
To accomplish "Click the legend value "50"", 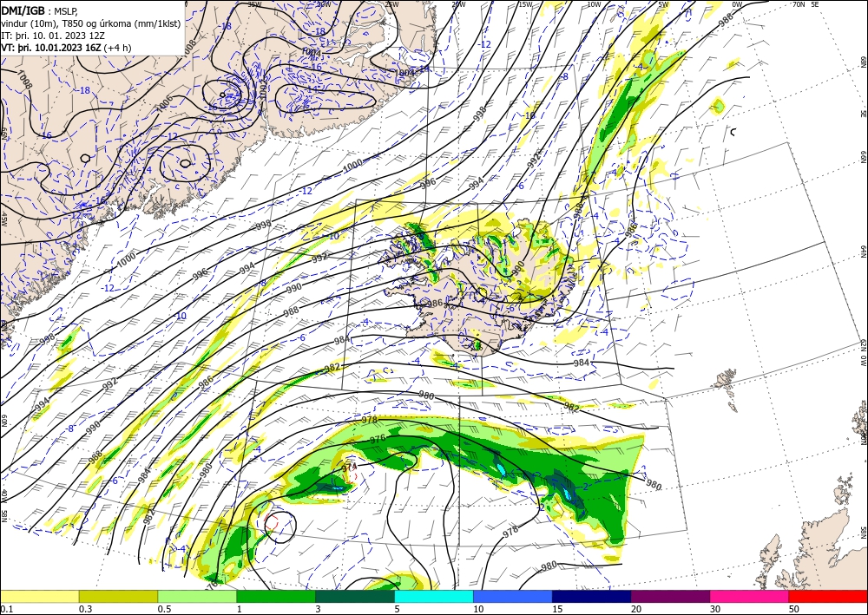I will [794, 609].
